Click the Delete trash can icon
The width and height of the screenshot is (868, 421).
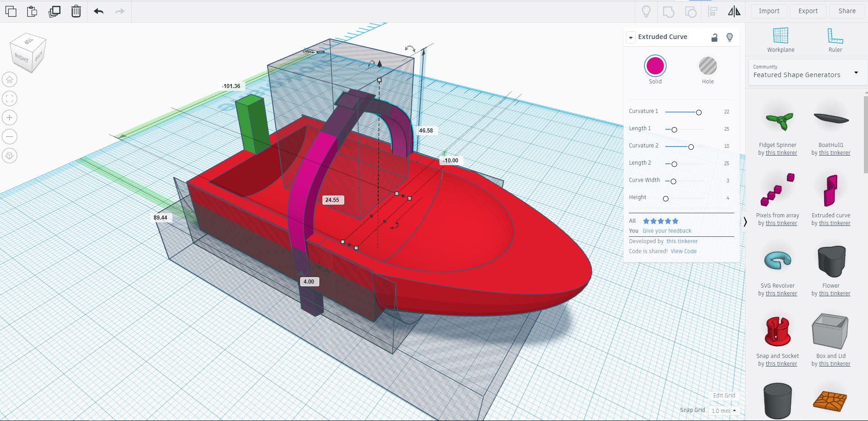tap(76, 11)
